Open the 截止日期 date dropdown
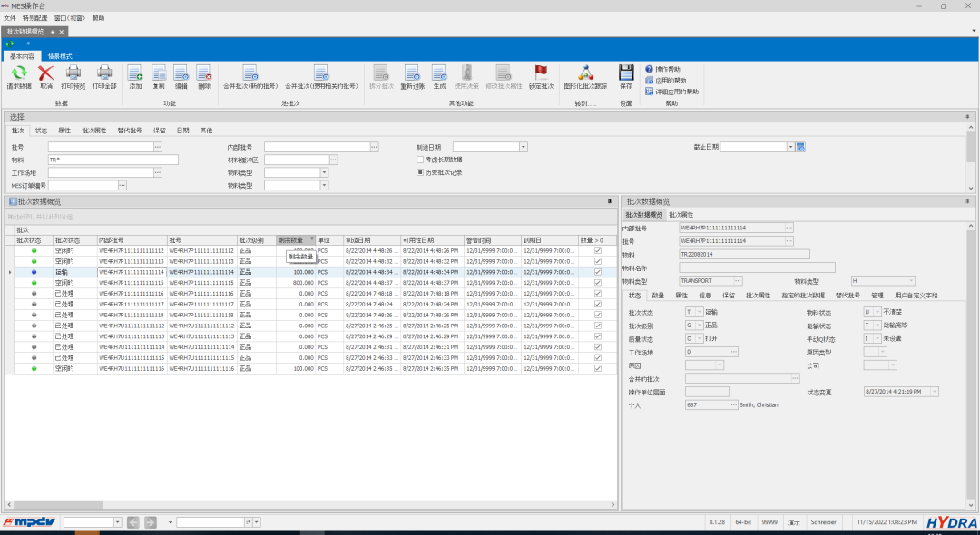The width and height of the screenshot is (980, 535). 790,147
